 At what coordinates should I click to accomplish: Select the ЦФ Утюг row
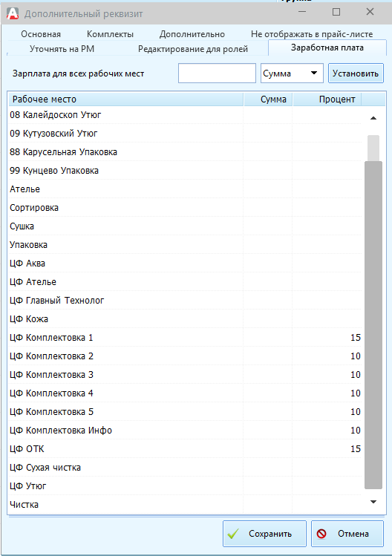pos(185,485)
